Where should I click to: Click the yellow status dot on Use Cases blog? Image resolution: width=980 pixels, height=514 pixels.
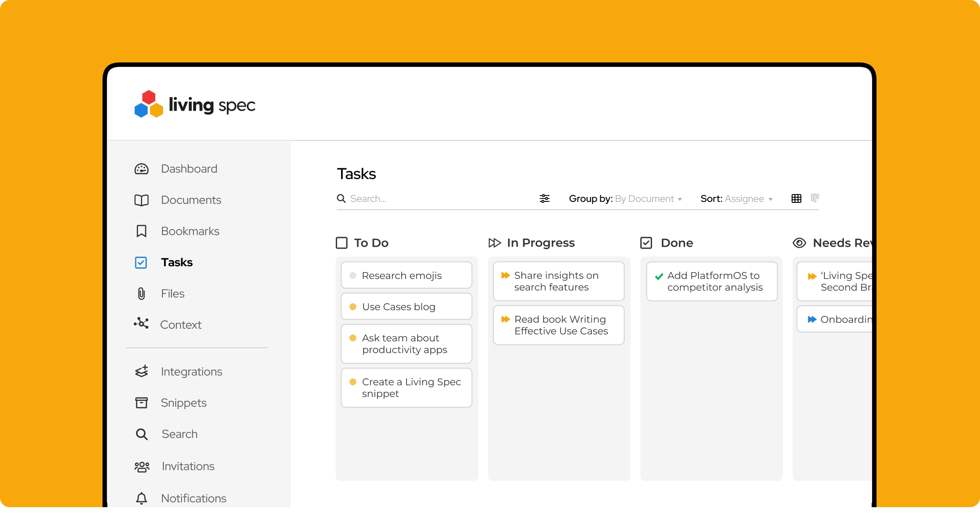pos(353,307)
